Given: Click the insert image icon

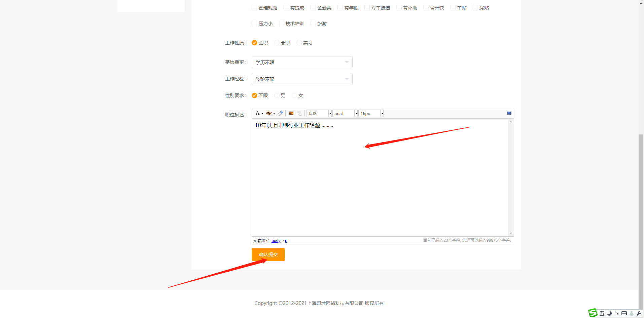Looking at the screenshot, I should (x=291, y=113).
